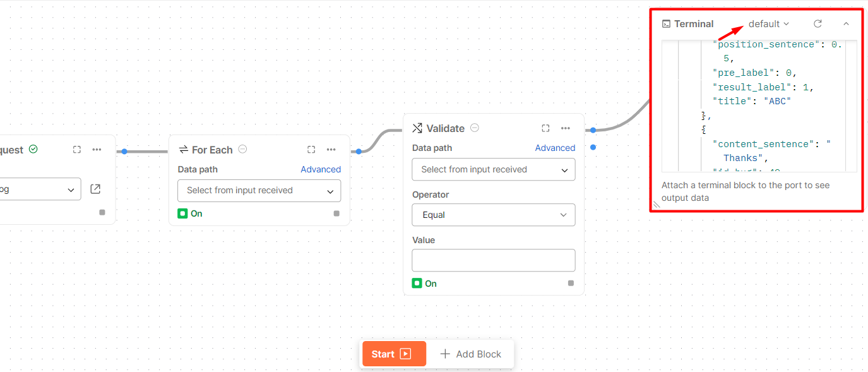Screen dimensions: 868x372
Task: Click the Validate block minus icon
Action: pos(475,128)
